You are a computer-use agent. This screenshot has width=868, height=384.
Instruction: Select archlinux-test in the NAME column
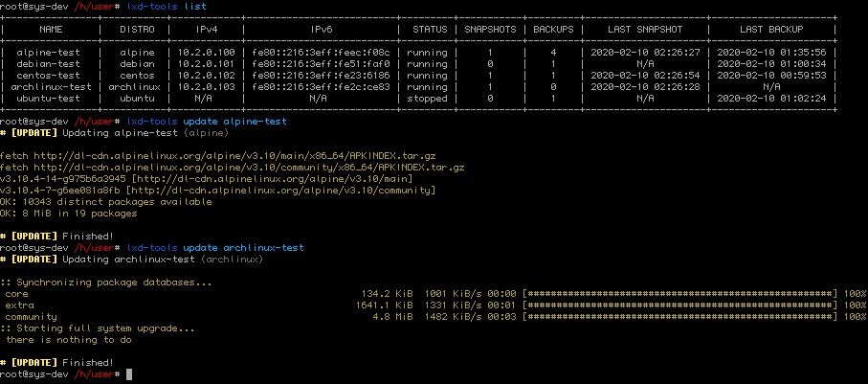tap(51, 87)
